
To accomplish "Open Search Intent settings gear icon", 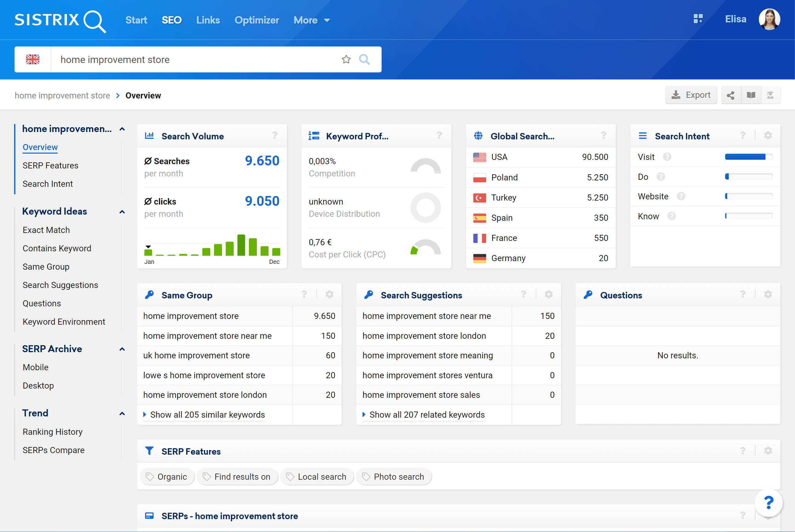I will (x=768, y=136).
